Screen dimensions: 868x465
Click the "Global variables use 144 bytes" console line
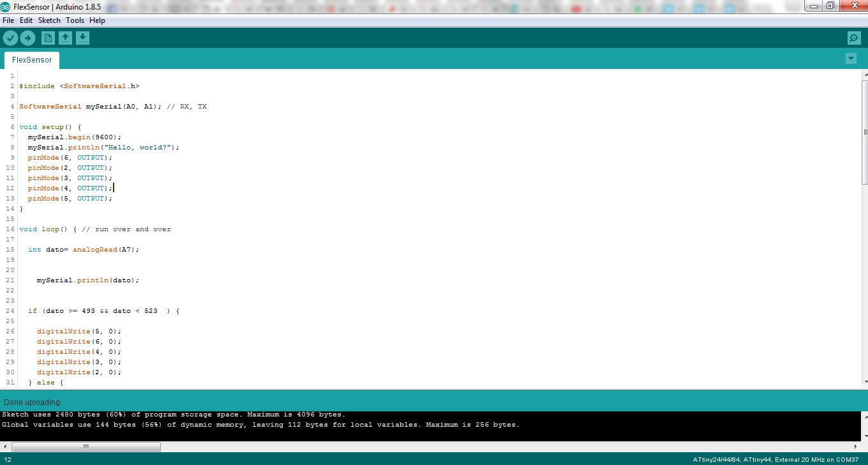pos(260,425)
